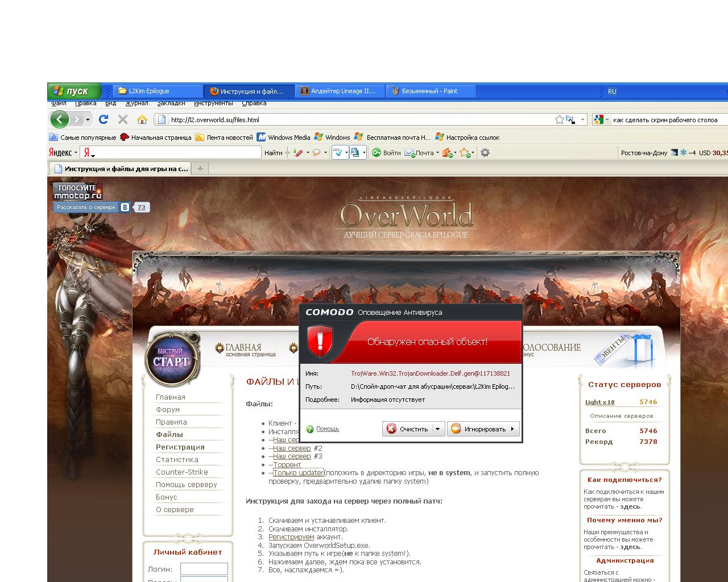Open the Yandex Почта dropdown arrow
This screenshot has height=582, width=728.
pos(437,152)
